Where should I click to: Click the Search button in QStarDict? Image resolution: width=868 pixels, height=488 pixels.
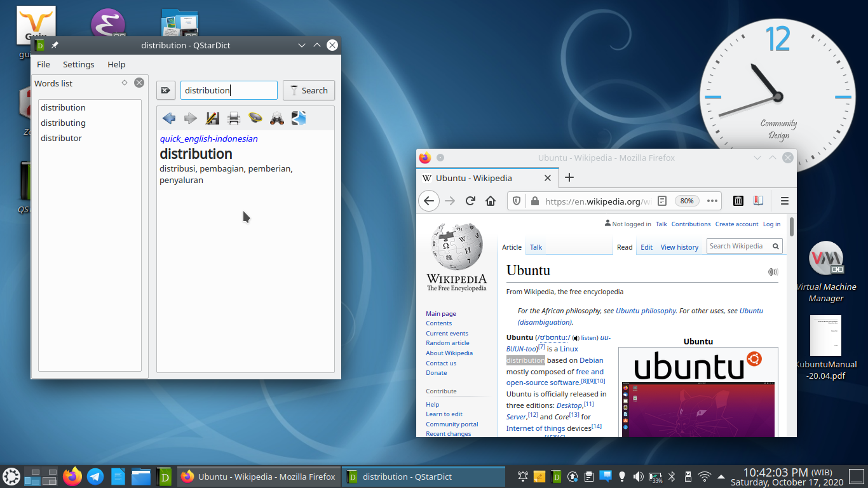click(309, 90)
